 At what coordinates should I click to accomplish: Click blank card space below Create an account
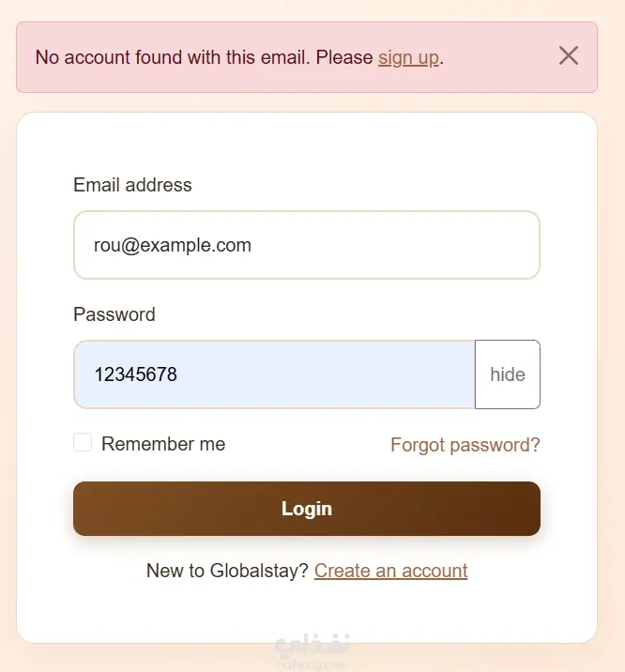click(306, 612)
